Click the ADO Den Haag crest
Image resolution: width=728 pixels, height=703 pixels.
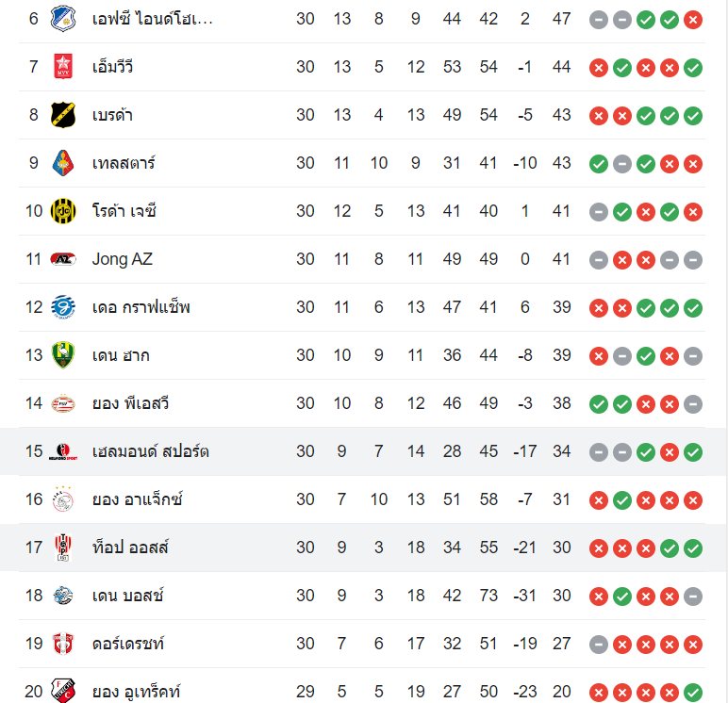pos(61,355)
